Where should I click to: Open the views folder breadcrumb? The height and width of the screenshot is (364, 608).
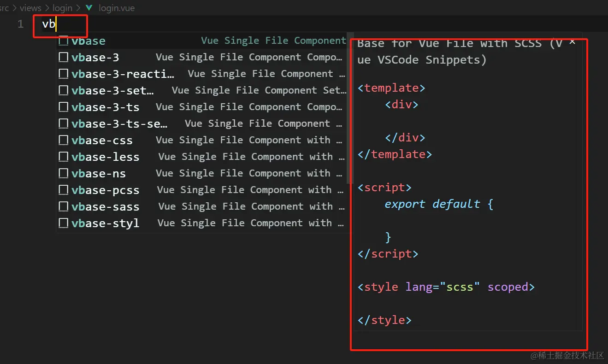pyautogui.click(x=30, y=8)
